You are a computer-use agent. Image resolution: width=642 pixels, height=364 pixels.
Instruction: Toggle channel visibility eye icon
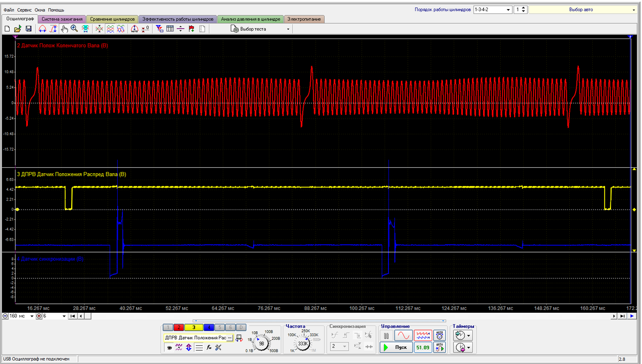point(169,347)
